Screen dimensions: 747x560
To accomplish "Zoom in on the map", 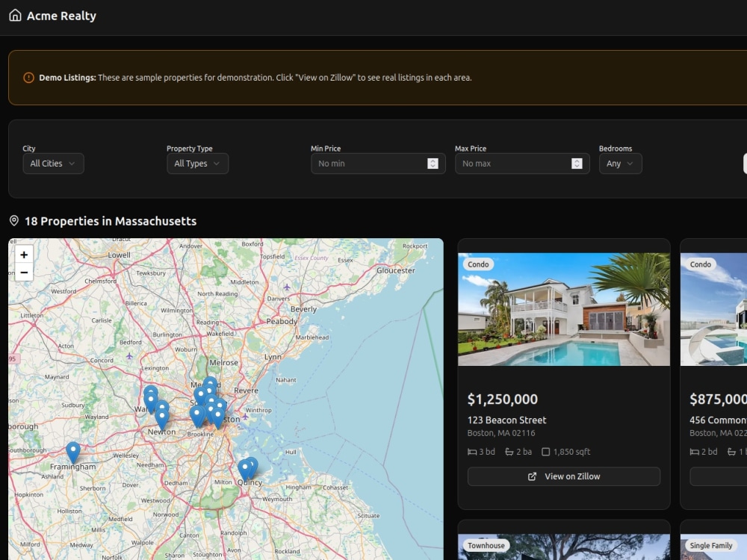I will pos(24,255).
